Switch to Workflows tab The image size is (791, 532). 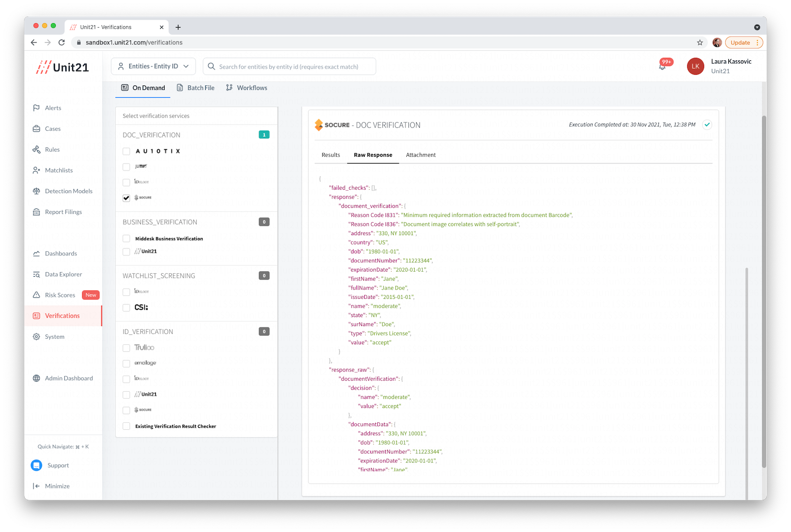click(x=247, y=88)
